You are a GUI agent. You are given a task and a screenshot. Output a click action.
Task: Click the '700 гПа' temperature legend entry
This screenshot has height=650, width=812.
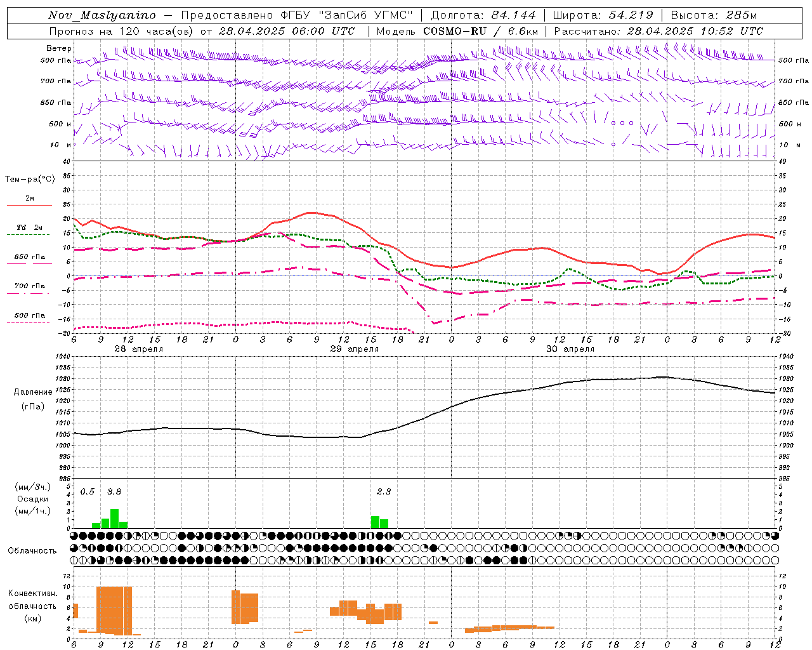pos(30,286)
